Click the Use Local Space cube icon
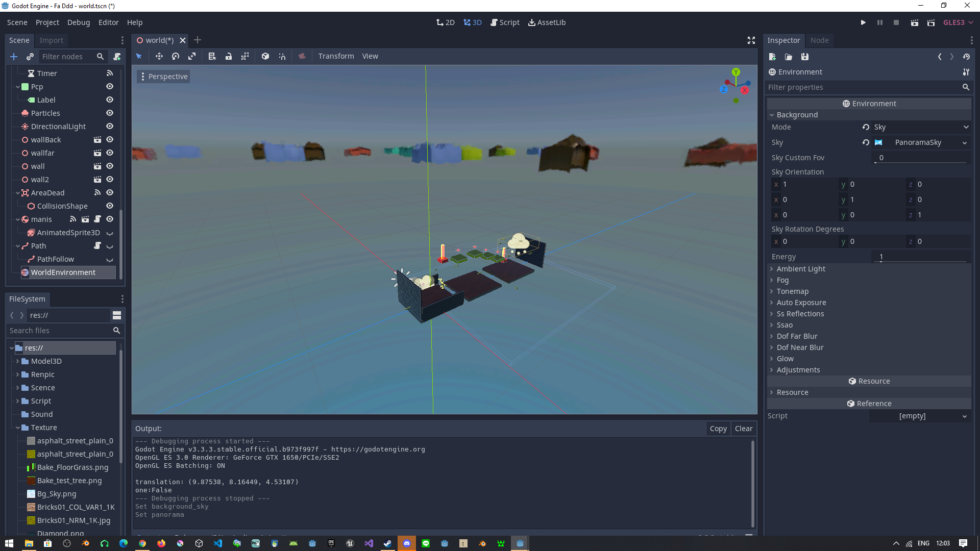Viewport: 980px width, 551px height. point(265,56)
